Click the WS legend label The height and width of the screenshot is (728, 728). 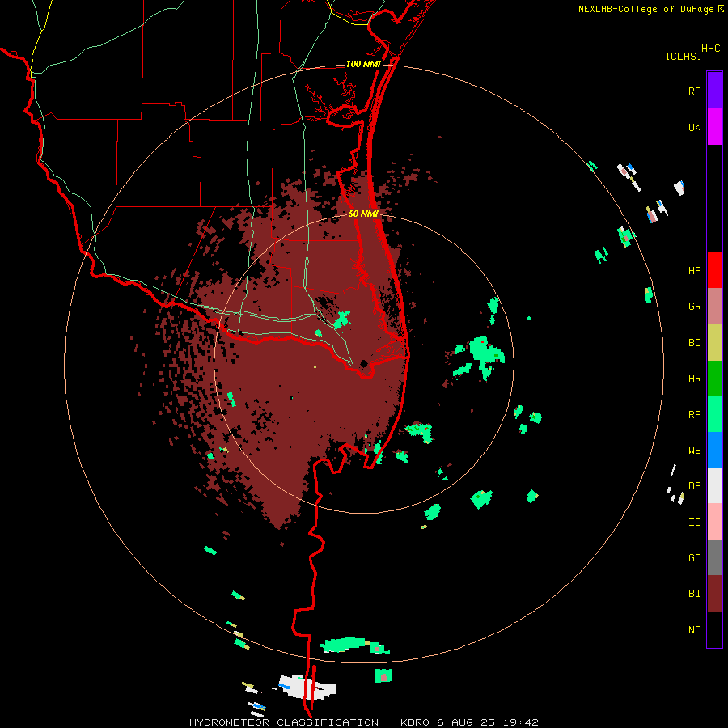[694, 451]
